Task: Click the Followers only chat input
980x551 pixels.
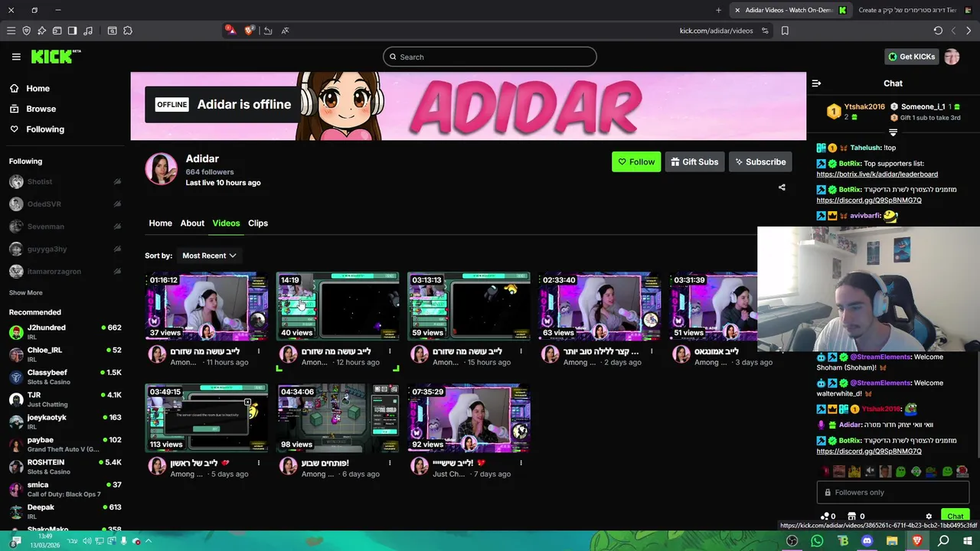Action: coord(893,492)
